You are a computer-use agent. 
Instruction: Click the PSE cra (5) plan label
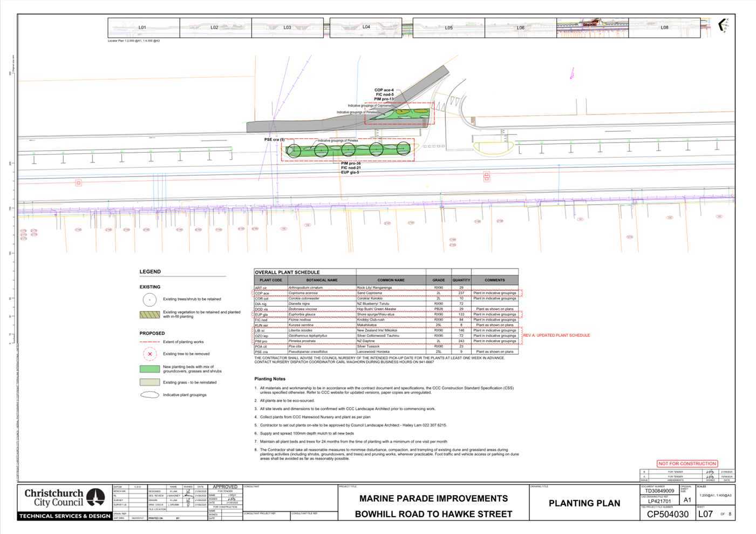[x=274, y=140]
